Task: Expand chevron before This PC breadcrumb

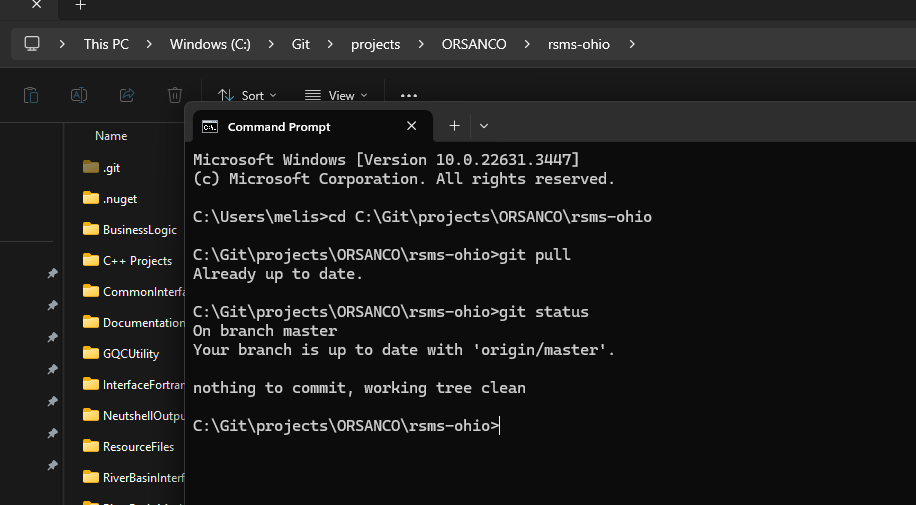Action: point(62,44)
